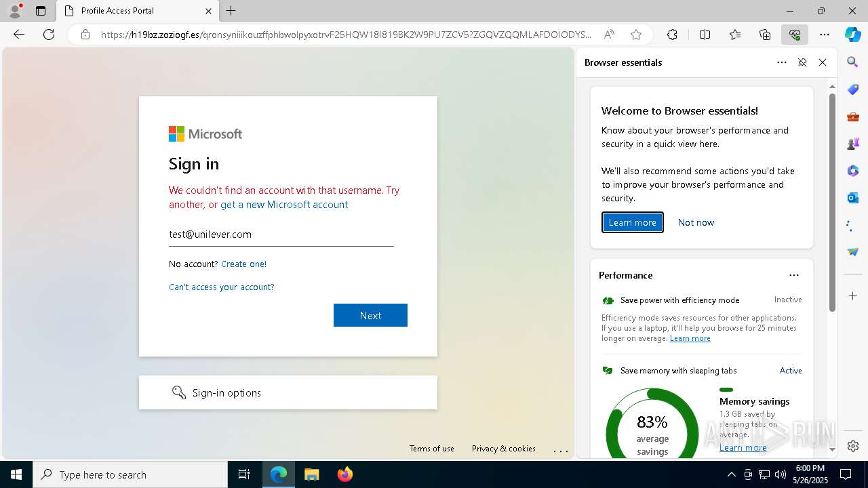Open sidebar Shopping tag icon
This screenshot has height=488, width=868.
pos(853,89)
